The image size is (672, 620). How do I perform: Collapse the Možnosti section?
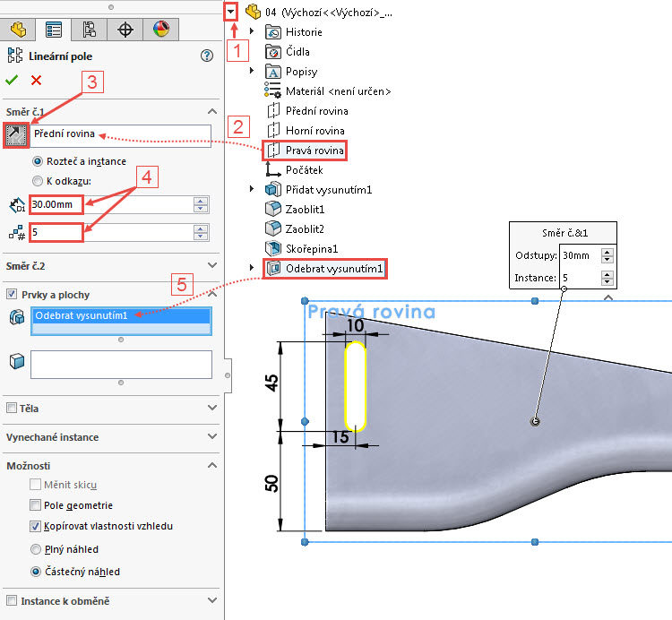(212, 465)
